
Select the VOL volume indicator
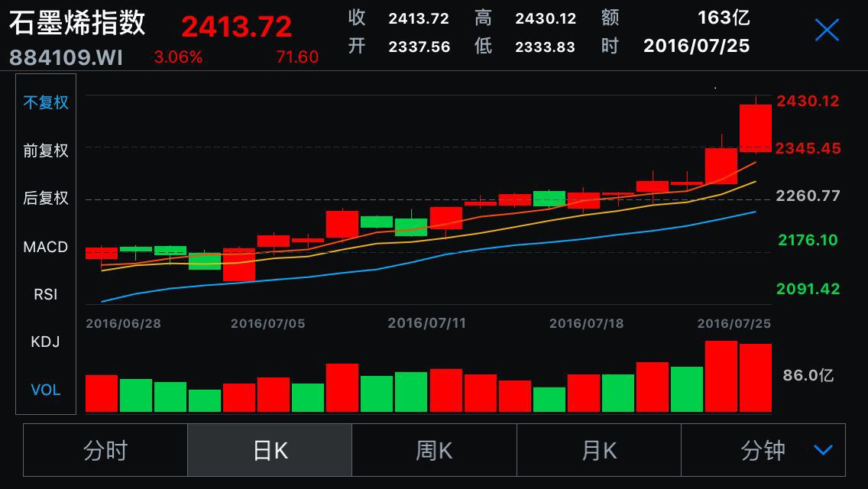46,390
